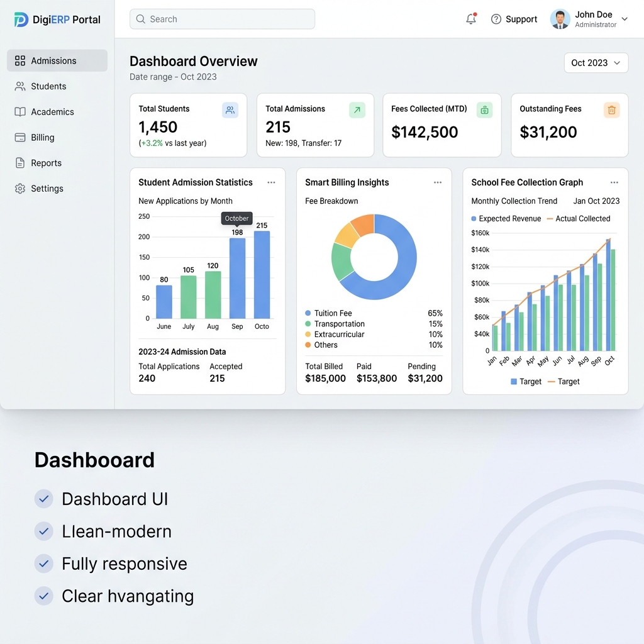Screen dimensions: 644x644
Task: Click the Total Billed $185,000 value
Action: pyautogui.click(x=325, y=379)
